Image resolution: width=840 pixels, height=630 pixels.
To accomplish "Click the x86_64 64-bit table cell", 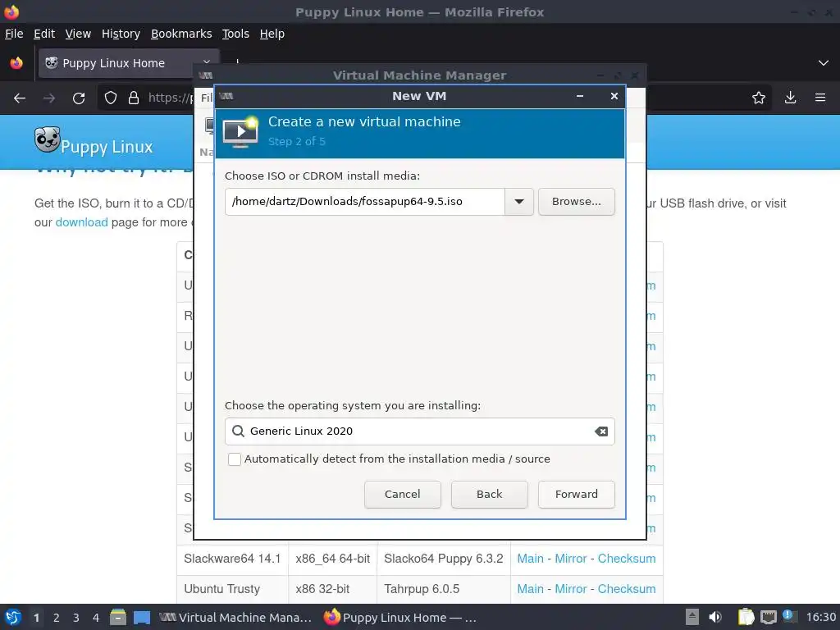I will click(333, 559).
